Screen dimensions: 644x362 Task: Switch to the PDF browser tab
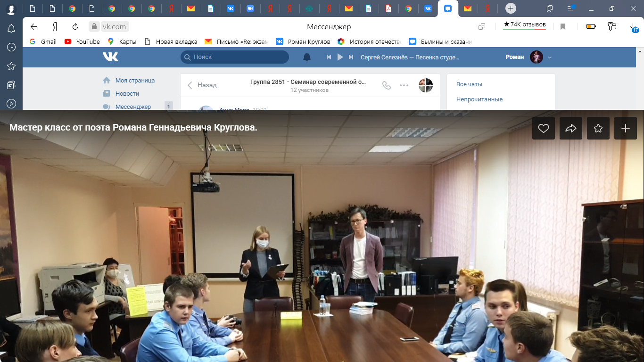tap(388, 8)
